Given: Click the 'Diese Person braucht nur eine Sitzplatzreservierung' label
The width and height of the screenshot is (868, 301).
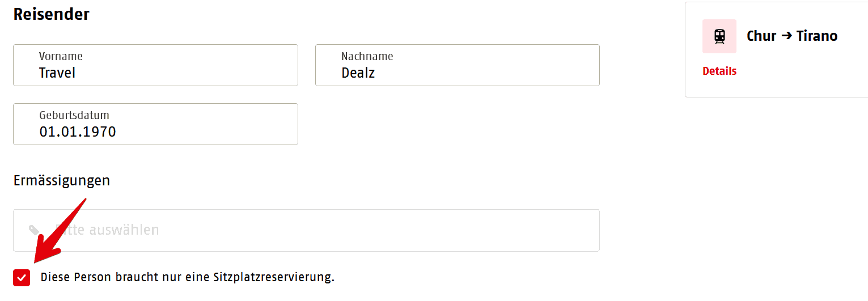Looking at the screenshot, I should point(187,278).
